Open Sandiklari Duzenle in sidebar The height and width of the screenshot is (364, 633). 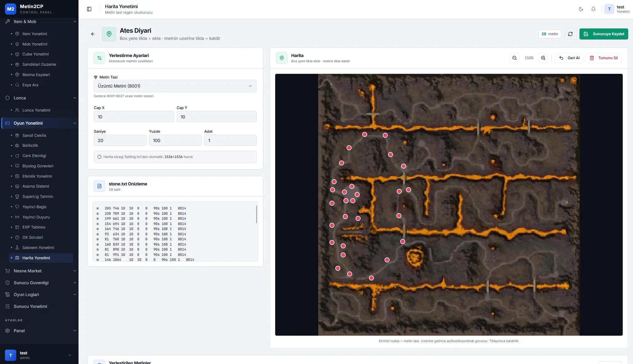pos(39,64)
